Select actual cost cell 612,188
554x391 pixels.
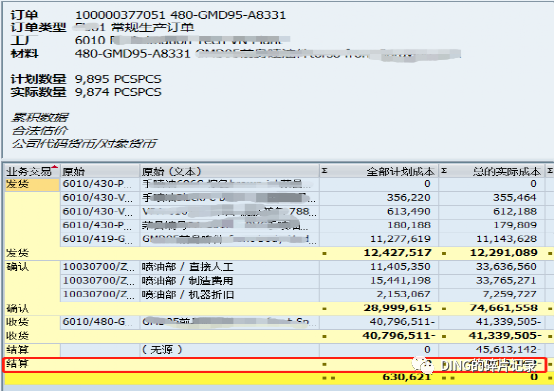(514, 211)
